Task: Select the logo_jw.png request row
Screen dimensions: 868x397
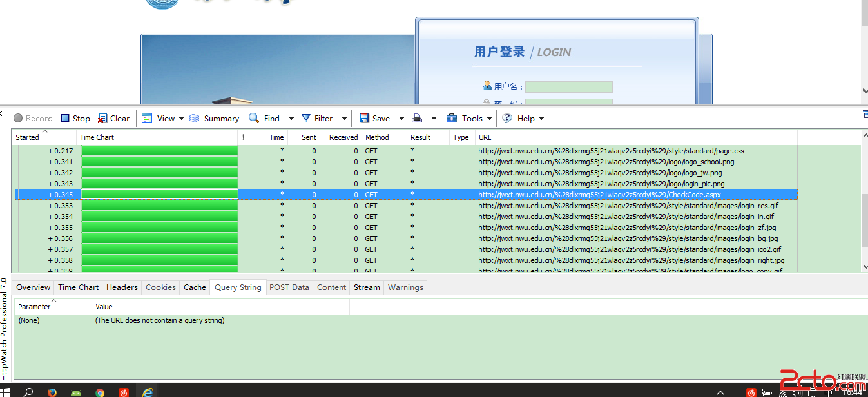Action: tap(406, 173)
